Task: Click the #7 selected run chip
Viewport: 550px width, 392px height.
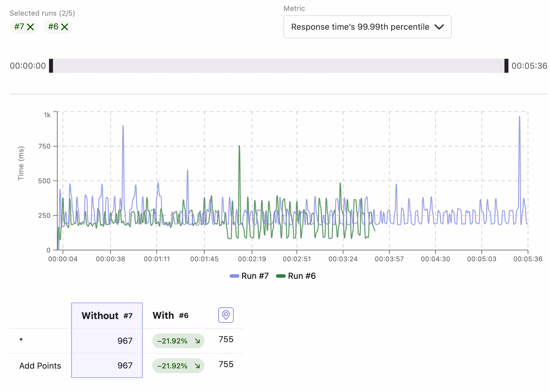Action: tap(24, 27)
